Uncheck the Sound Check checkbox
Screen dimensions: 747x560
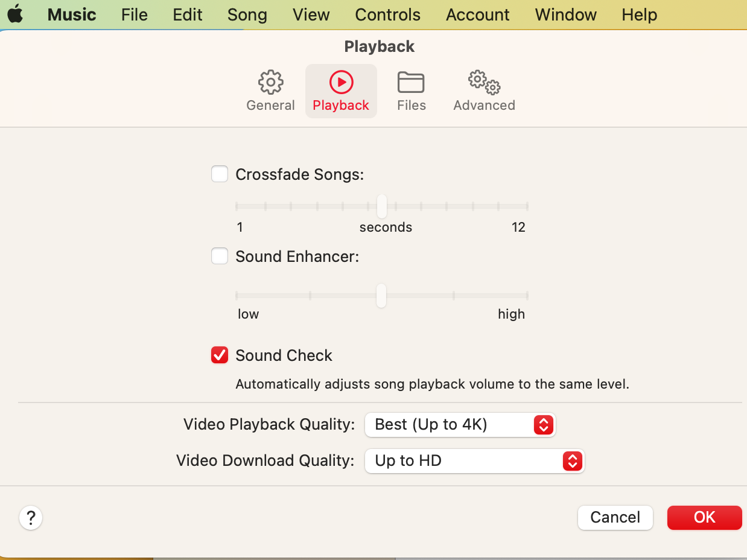[x=220, y=355]
